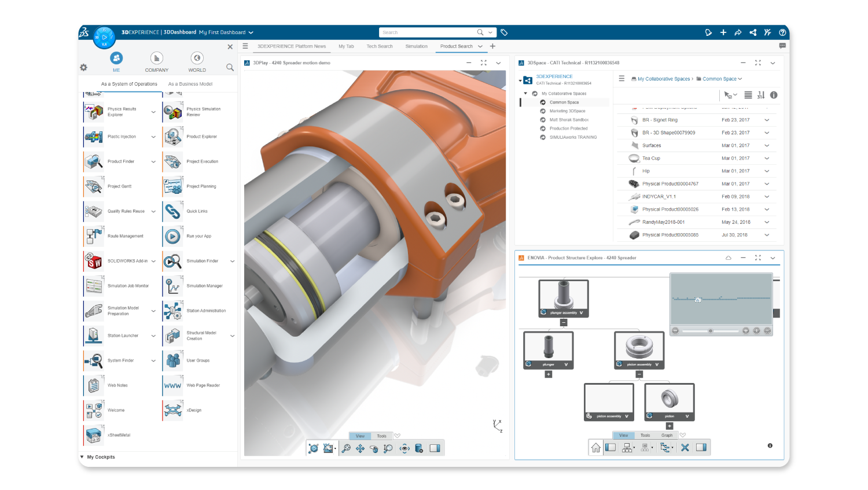Add a new dashboard tab with plus
Viewport: 868px width, 490px height.
492,46
